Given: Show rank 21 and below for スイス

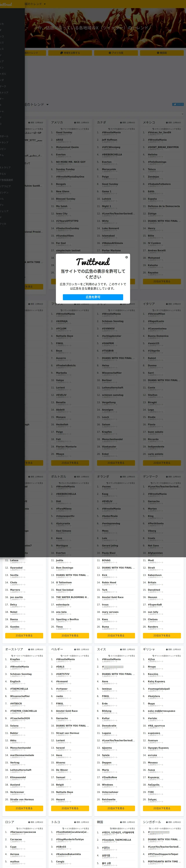Looking at the screenshot, I should pyautogui.click(x=116, y=808).
